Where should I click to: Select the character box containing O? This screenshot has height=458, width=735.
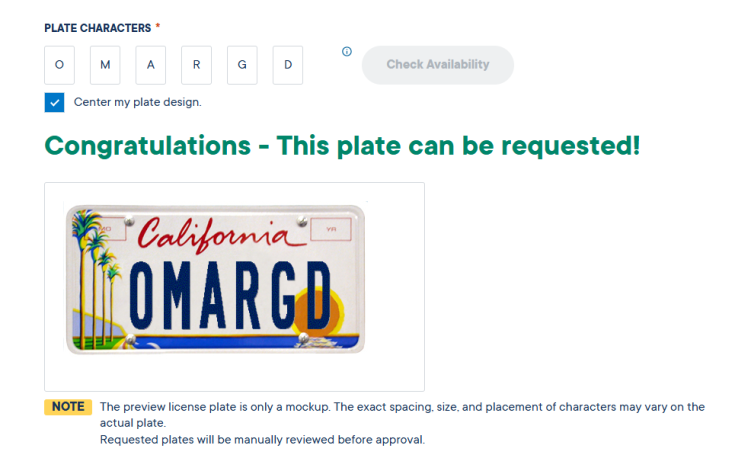tap(59, 65)
